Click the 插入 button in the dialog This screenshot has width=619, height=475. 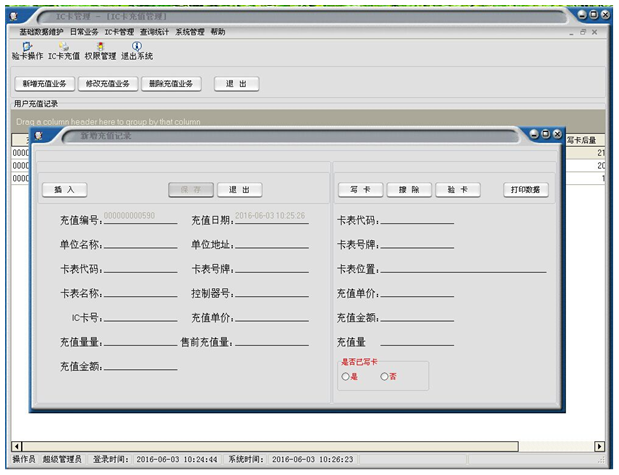(x=64, y=190)
